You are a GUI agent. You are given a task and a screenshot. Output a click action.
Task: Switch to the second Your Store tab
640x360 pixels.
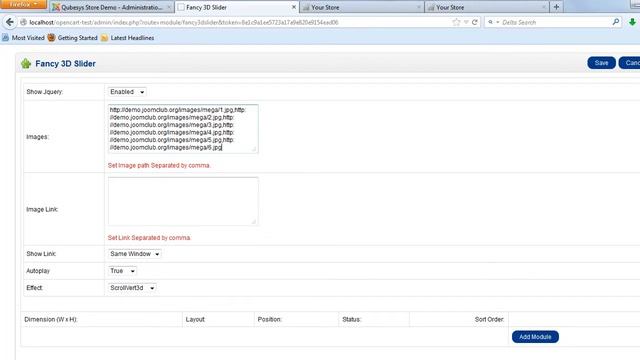coord(487,7)
